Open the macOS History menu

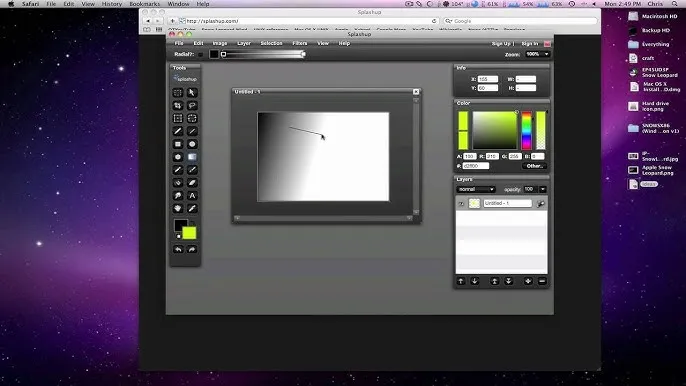(x=112, y=4)
